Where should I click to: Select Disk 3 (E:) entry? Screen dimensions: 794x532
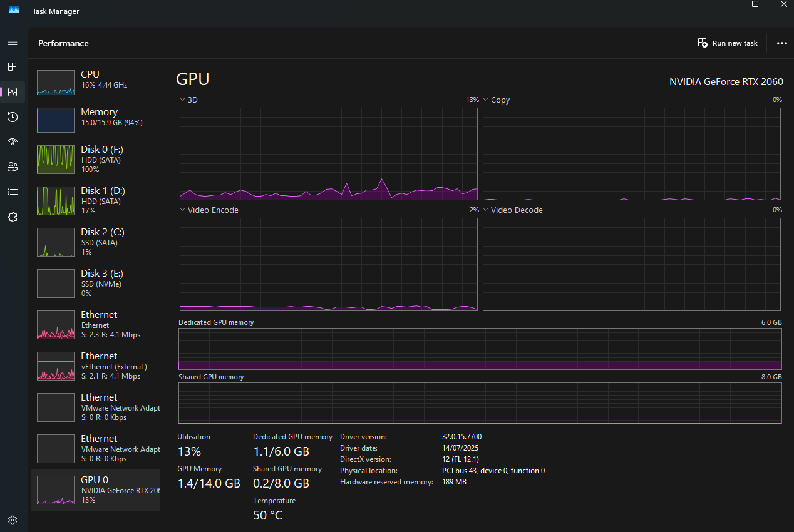(x=95, y=283)
